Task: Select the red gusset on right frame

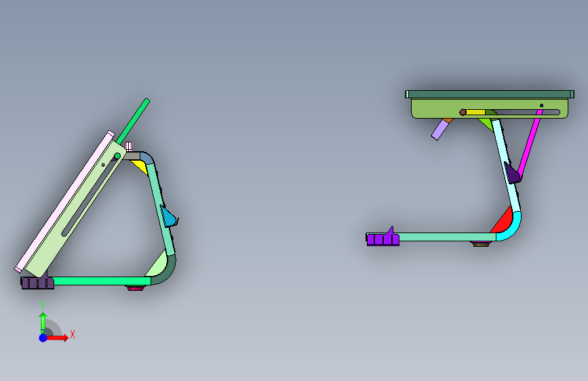Action: pos(503,222)
